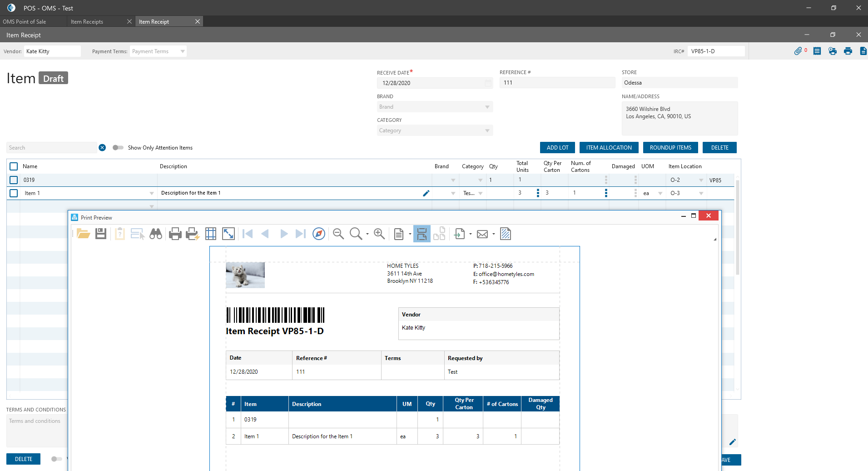Toggle Show Only Attention Items switch
This screenshot has height=471, width=868.
click(x=118, y=148)
